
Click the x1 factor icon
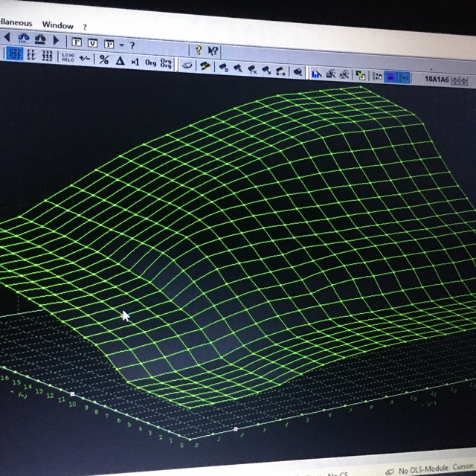[135, 62]
